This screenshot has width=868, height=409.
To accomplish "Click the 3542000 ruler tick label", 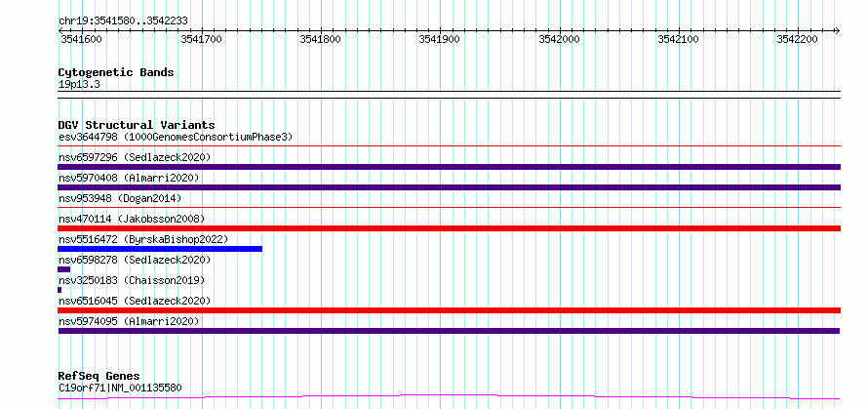I will pyautogui.click(x=559, y=39).
